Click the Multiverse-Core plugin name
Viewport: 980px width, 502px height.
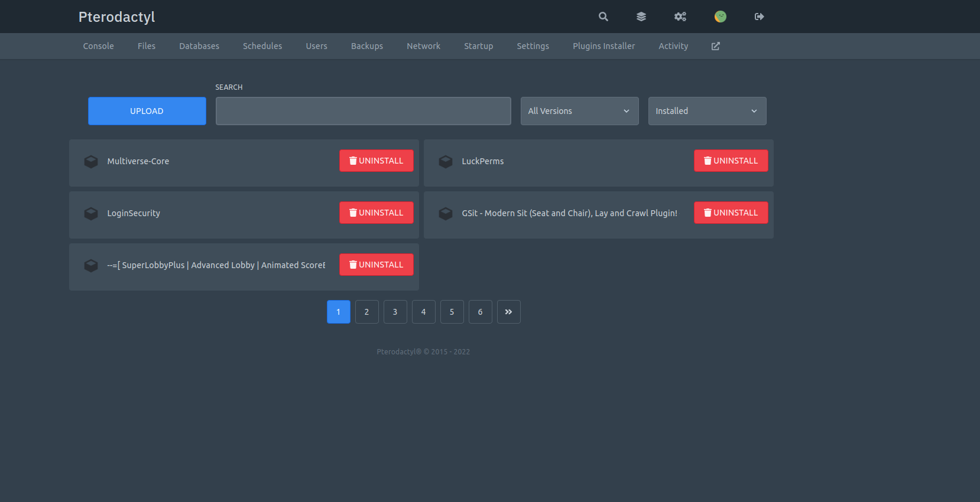tap(138, 161)
